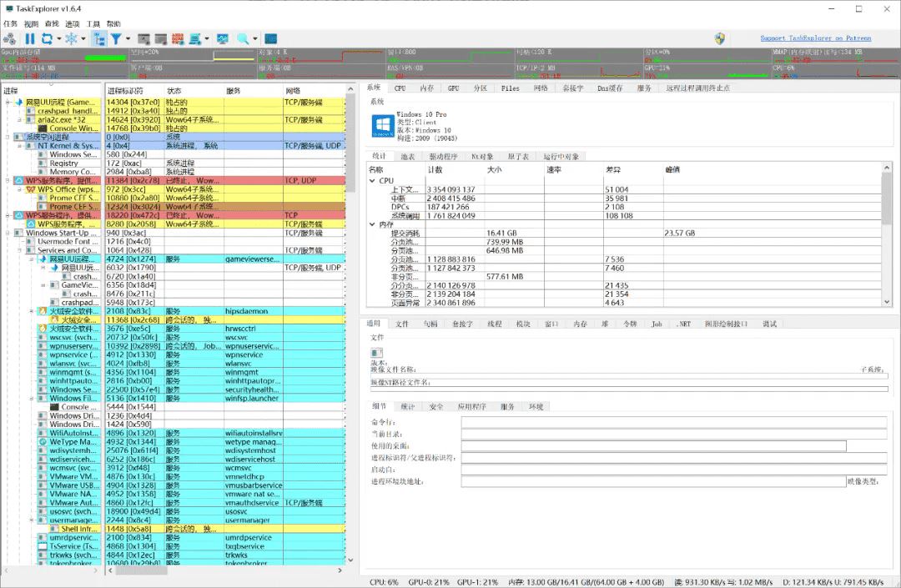Click the shield icon near the Patreon link
Image resolution: width=901 pixels, height=588 pixels.
719,38
